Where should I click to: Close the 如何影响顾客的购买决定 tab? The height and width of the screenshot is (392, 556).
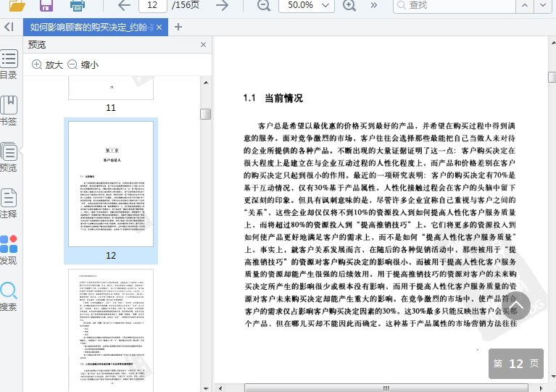point(159,28)
